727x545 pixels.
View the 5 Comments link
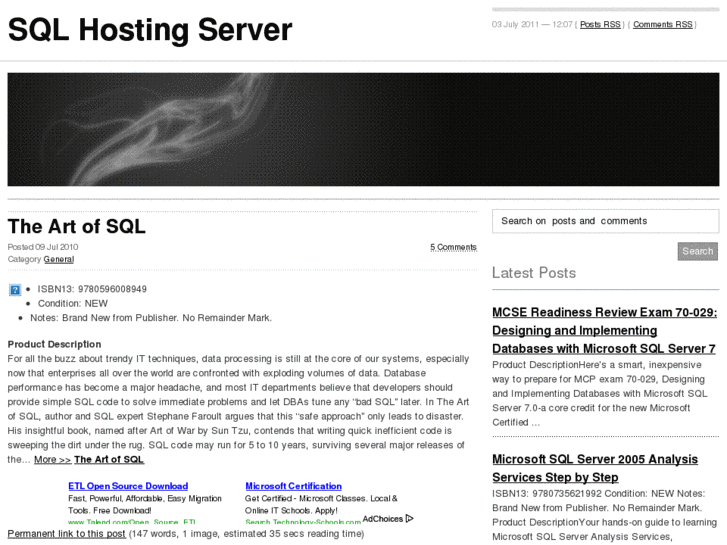(x=453, y=247)
